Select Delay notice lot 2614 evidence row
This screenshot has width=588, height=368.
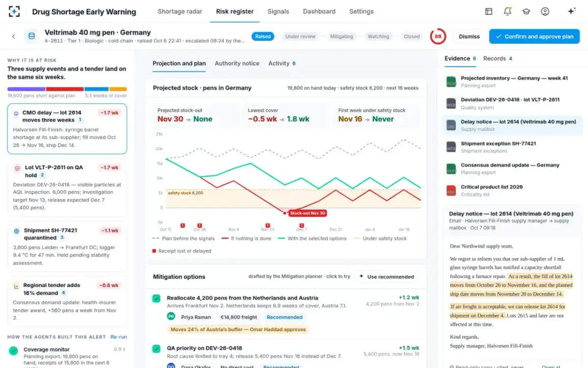tap(512, 125)
